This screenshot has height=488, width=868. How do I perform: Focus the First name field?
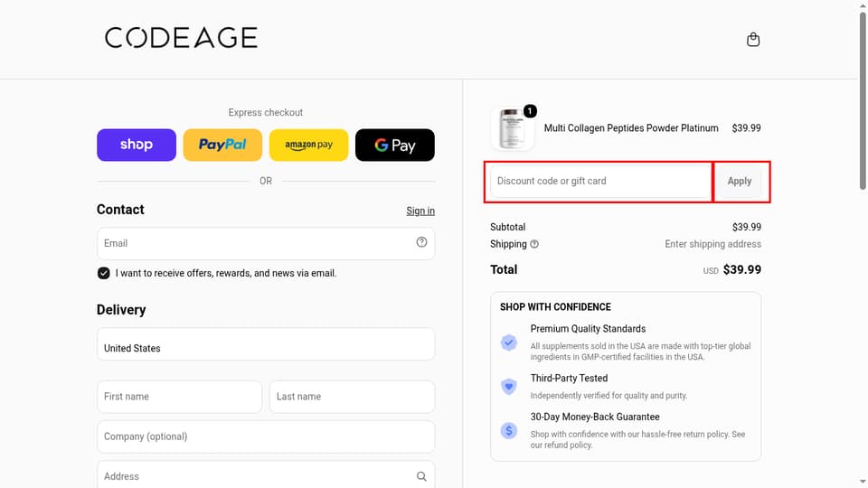(x=179, y=397)
